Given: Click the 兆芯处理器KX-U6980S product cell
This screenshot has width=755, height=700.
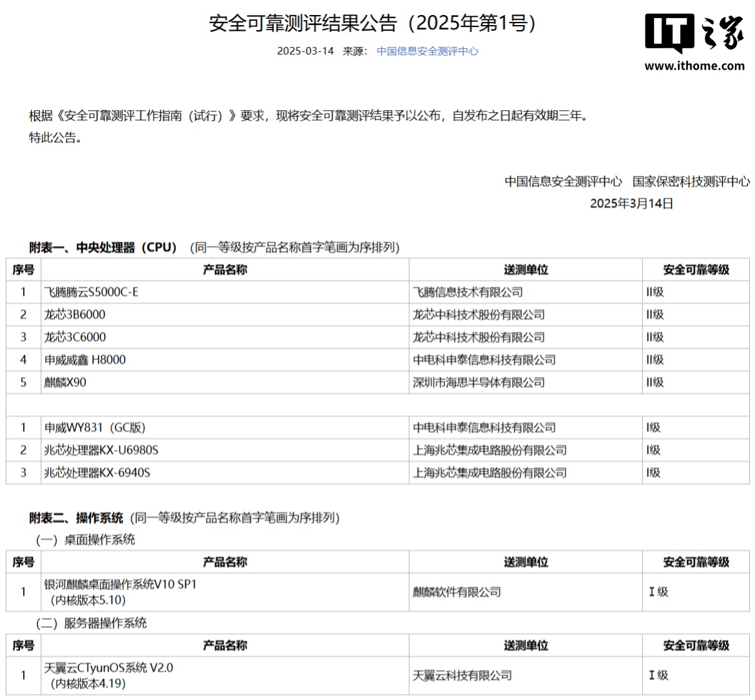Looking at the screenshot, I should coord(101,450).
